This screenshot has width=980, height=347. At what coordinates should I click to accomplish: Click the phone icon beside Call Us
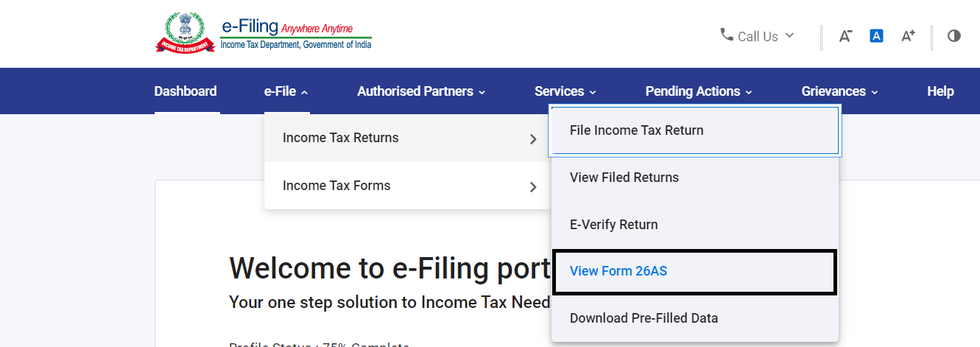(x=727, y=35)
